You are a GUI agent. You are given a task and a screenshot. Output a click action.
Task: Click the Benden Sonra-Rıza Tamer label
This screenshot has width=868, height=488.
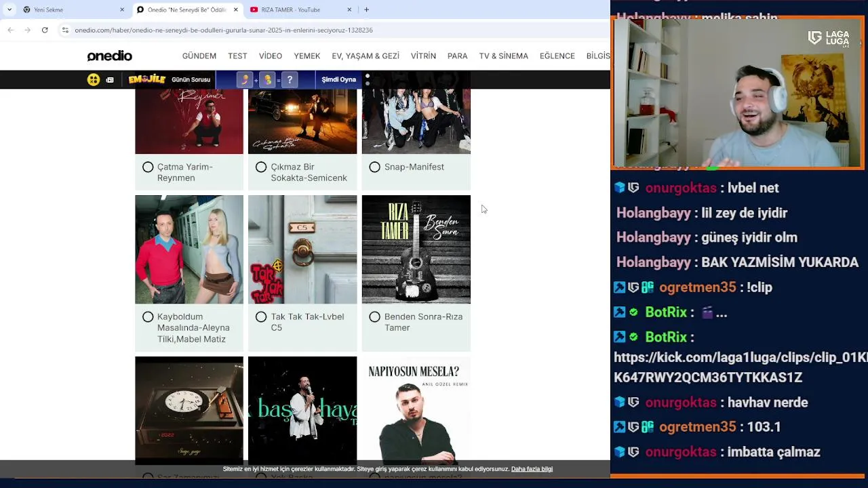coord(423,322)
